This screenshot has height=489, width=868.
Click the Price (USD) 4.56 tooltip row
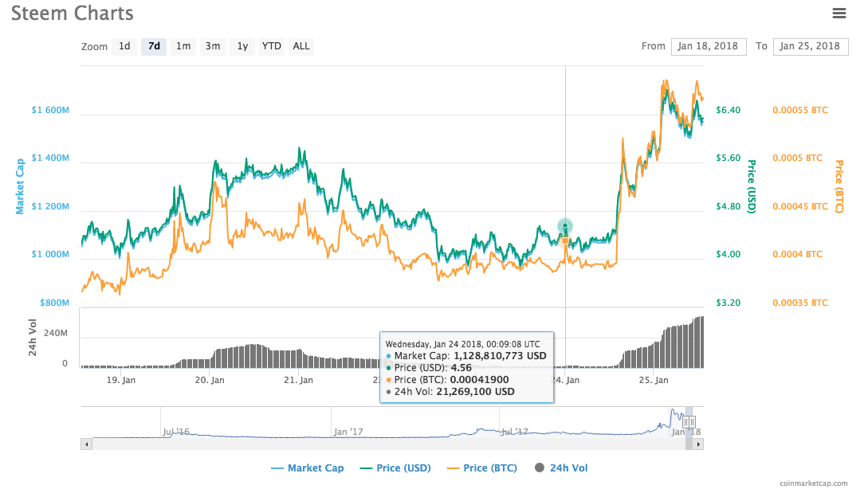pyautogui.click(x=429, y=368)
